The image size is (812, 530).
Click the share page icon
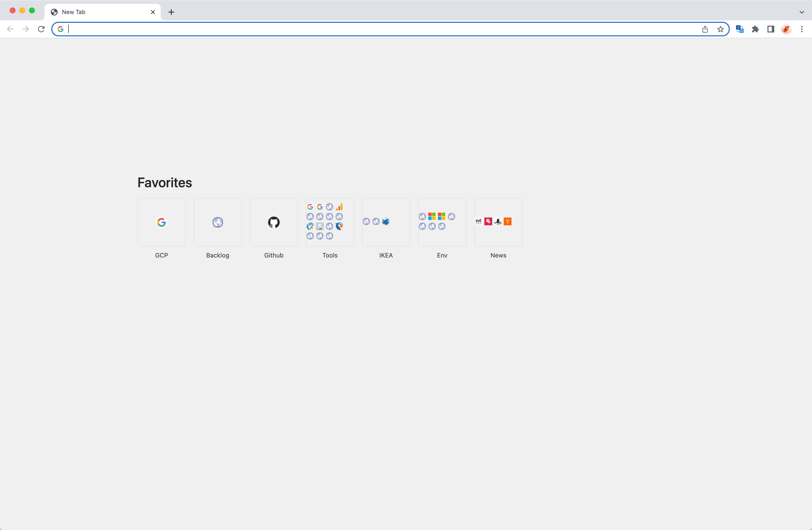point(705,29)
